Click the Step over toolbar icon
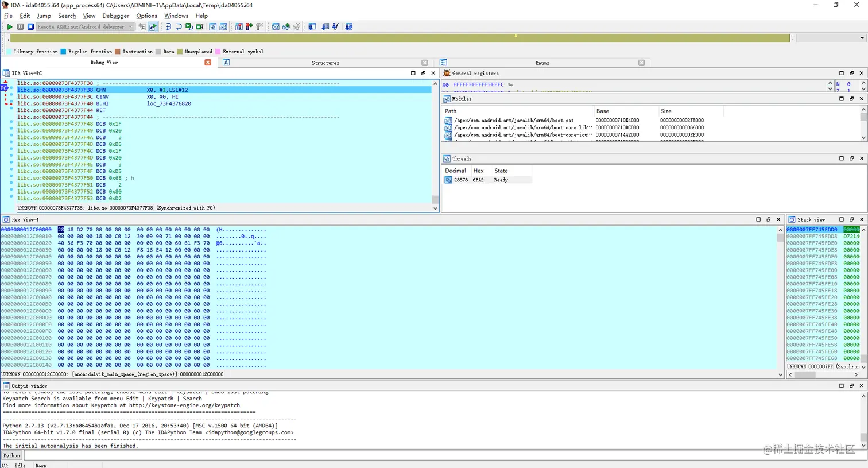 click(179, 26)
